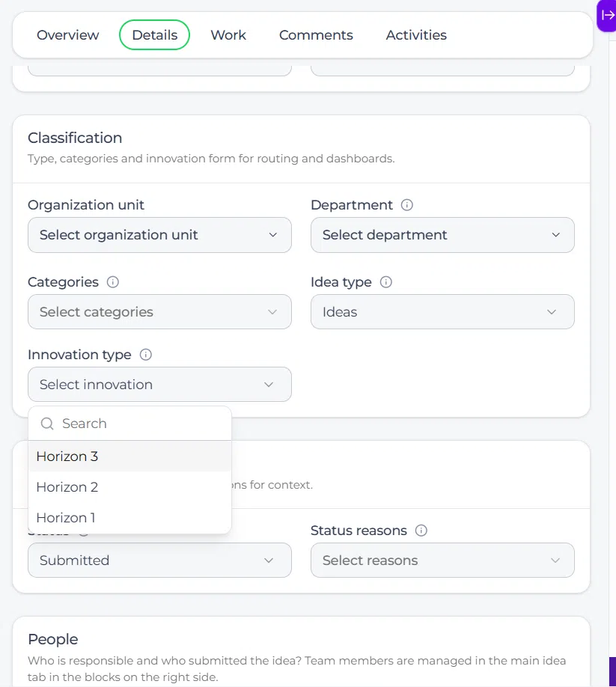616x687 pixels.
Task: Choose Horizon 3 from the list
Action: pos(129,456)
